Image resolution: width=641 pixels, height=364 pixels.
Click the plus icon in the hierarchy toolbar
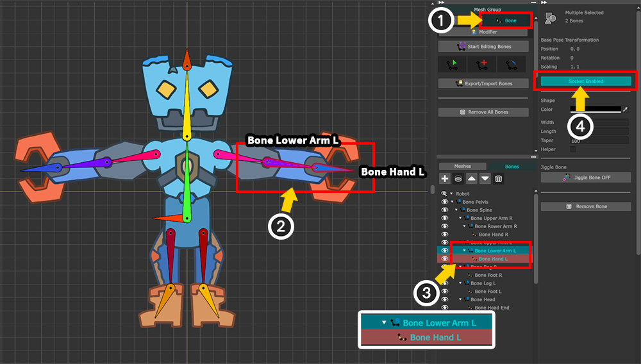(445, 178)
